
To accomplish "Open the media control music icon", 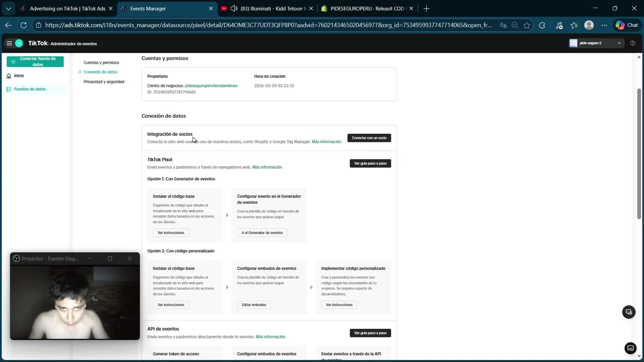I will pyautogui.click(x=559, y=25).
